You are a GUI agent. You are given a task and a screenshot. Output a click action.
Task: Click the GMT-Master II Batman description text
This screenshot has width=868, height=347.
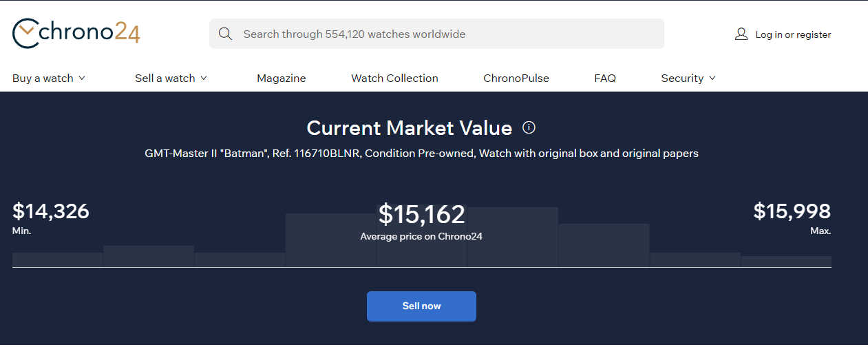[421, 153]
